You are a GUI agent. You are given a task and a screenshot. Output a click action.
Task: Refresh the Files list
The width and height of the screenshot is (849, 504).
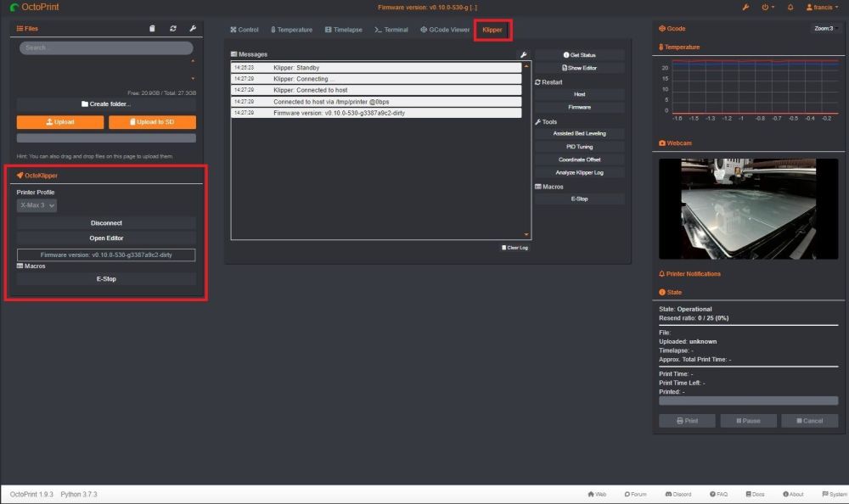(x=172, y=29)
